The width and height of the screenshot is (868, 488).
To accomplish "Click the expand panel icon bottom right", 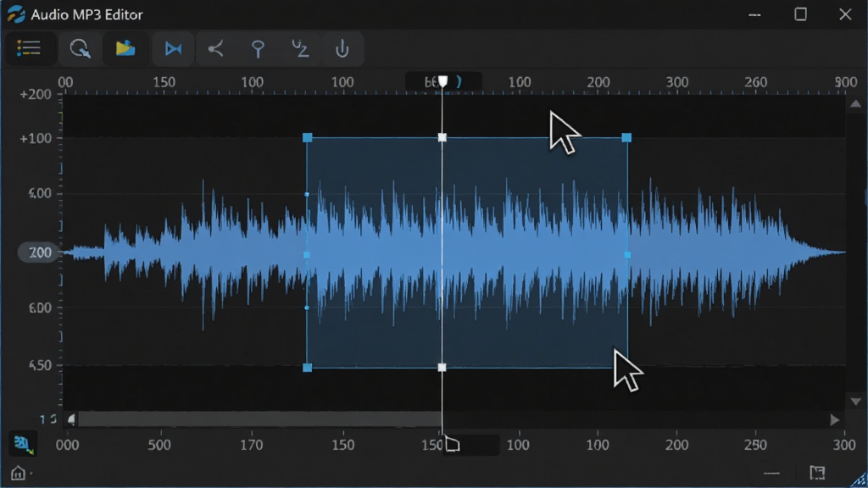I will tap(817, 473).
